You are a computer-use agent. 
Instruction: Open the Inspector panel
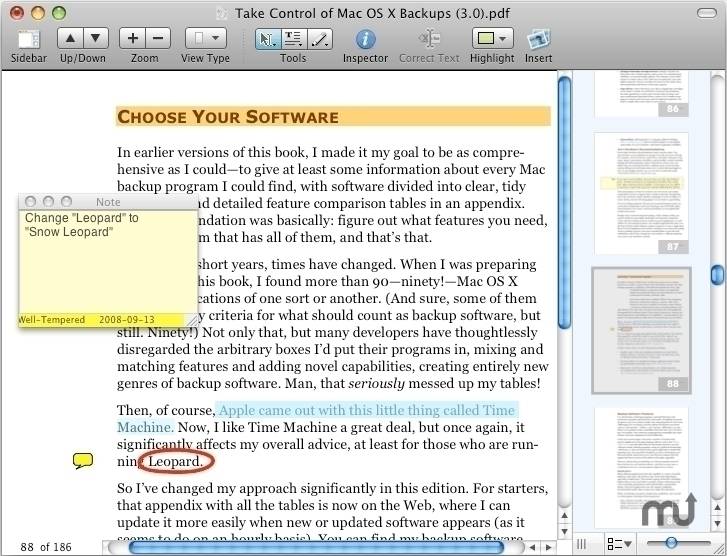(365, 39)
